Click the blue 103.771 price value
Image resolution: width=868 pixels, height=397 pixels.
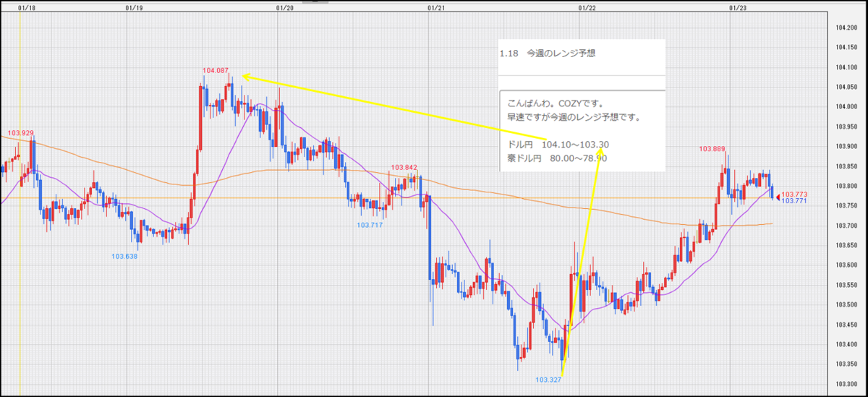794,201
